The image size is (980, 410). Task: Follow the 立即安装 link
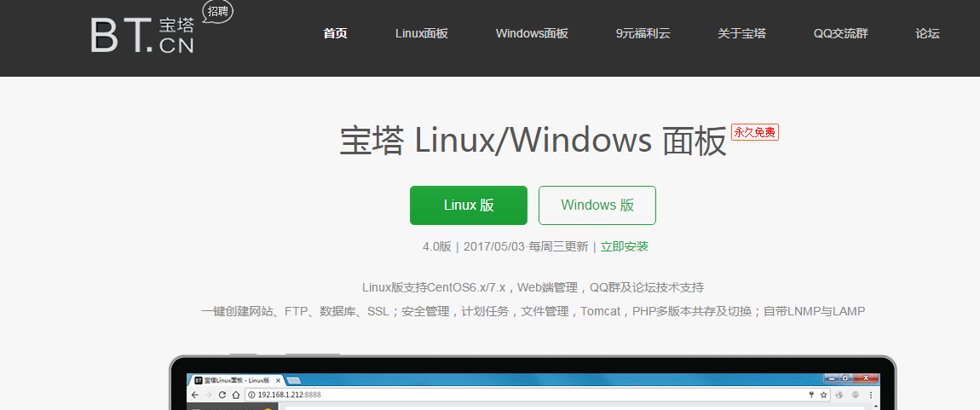625,246
